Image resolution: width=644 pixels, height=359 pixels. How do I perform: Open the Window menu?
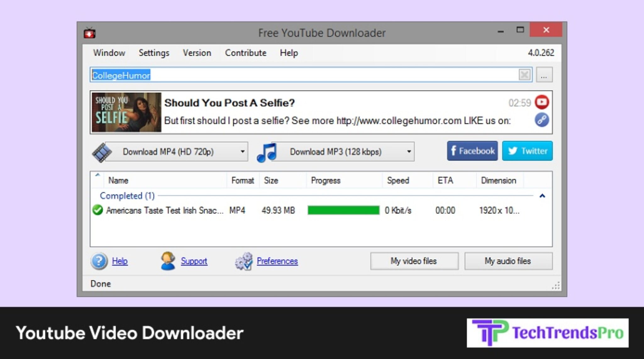point(109,53)
